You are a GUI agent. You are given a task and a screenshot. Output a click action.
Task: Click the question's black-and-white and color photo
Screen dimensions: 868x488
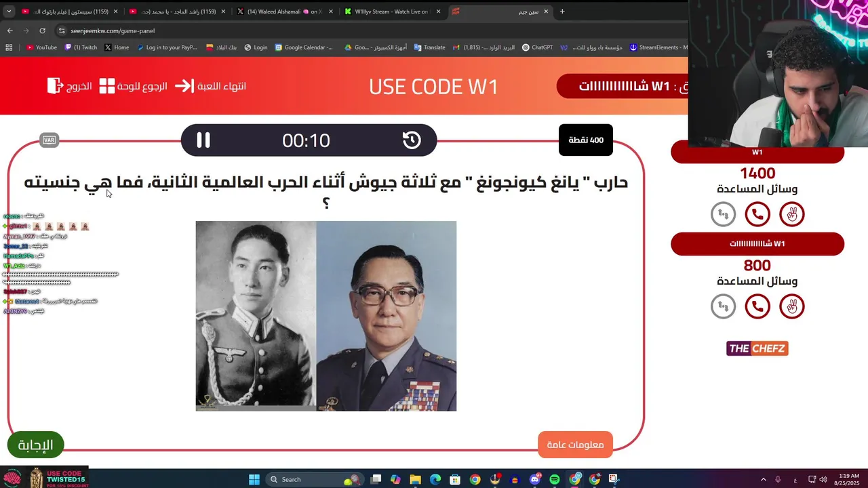326,316
